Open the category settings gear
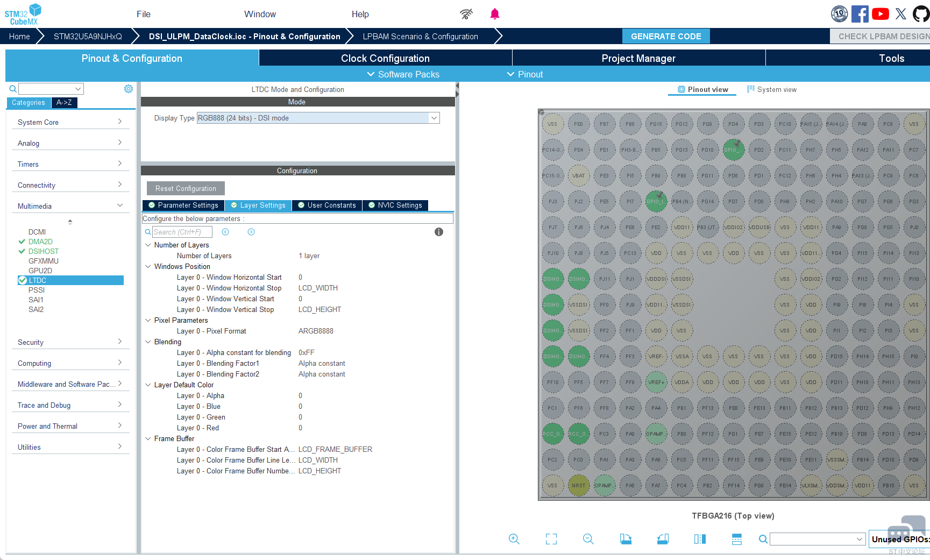The width and height of the screenshot is (930, 560). 129,89
